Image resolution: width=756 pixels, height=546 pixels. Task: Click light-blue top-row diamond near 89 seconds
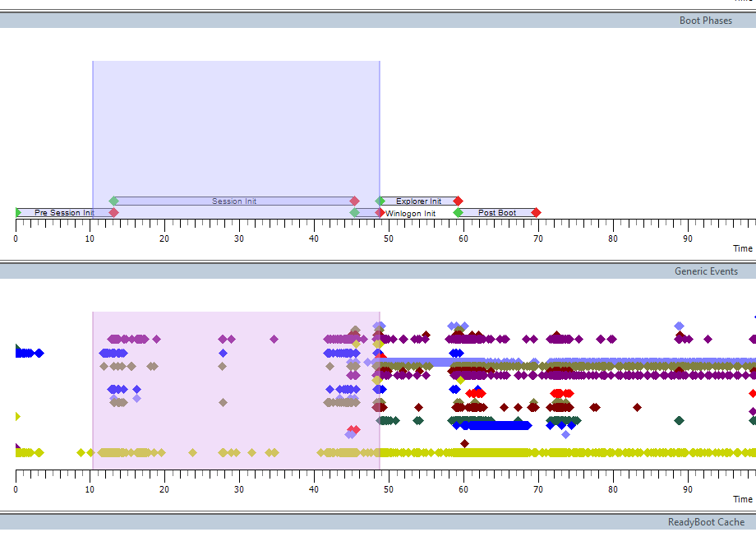679,326
